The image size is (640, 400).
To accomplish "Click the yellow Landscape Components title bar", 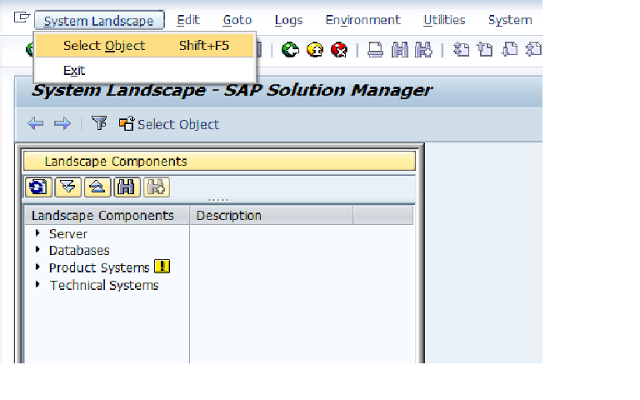I will [220, 161].
